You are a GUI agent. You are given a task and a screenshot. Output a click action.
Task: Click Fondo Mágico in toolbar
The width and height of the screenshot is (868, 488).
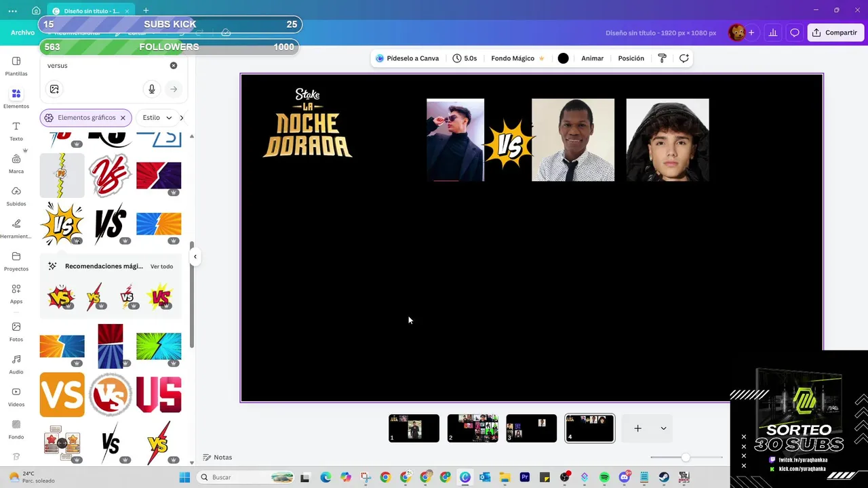pos(517,58)
